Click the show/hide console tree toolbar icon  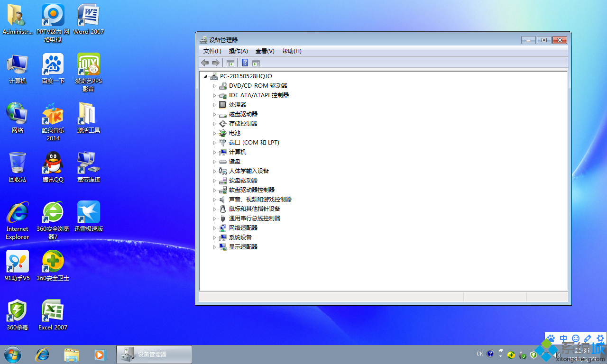230,62
